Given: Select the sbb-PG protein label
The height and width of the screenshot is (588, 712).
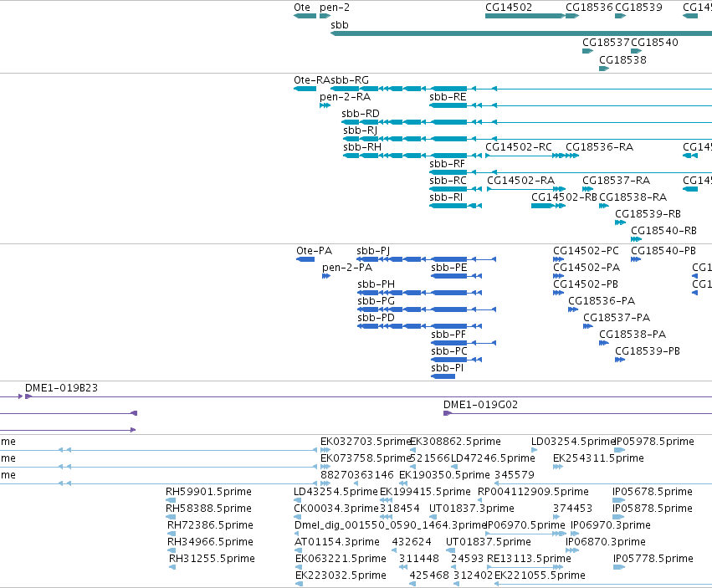Looking at the screenshot, I should (x=376, y=301).
